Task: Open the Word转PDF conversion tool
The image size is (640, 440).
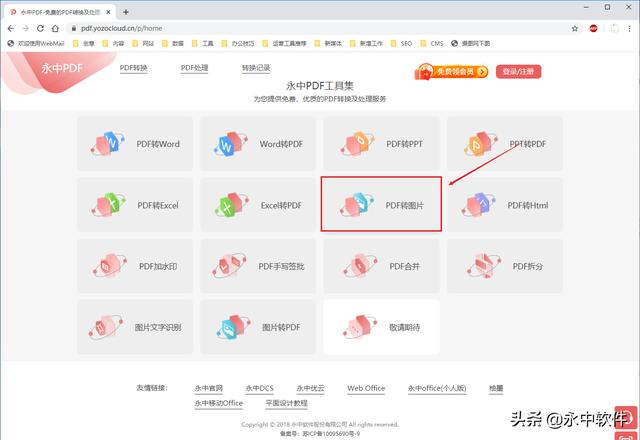Action: pyautogui.click(x=258, y=144)
